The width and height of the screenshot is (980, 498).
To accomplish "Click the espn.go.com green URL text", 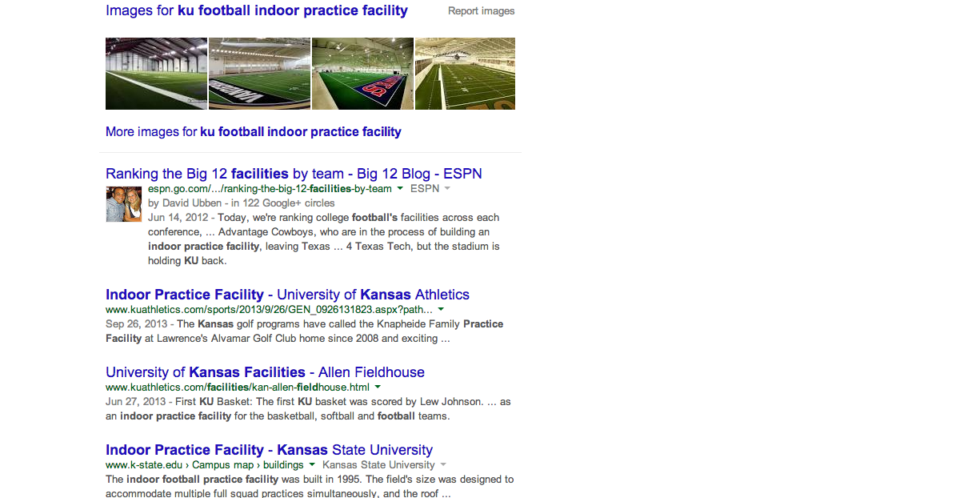I will point(270,189).
